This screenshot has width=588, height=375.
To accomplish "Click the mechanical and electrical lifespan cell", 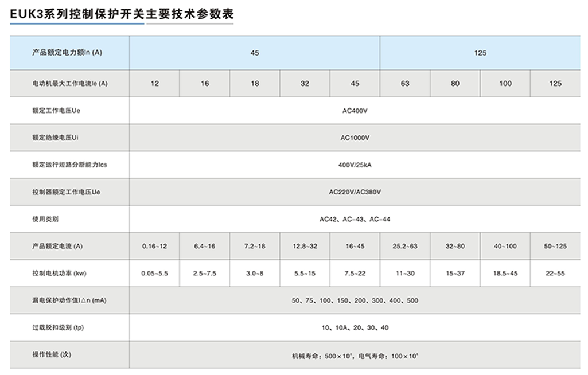I will [355, 354].
